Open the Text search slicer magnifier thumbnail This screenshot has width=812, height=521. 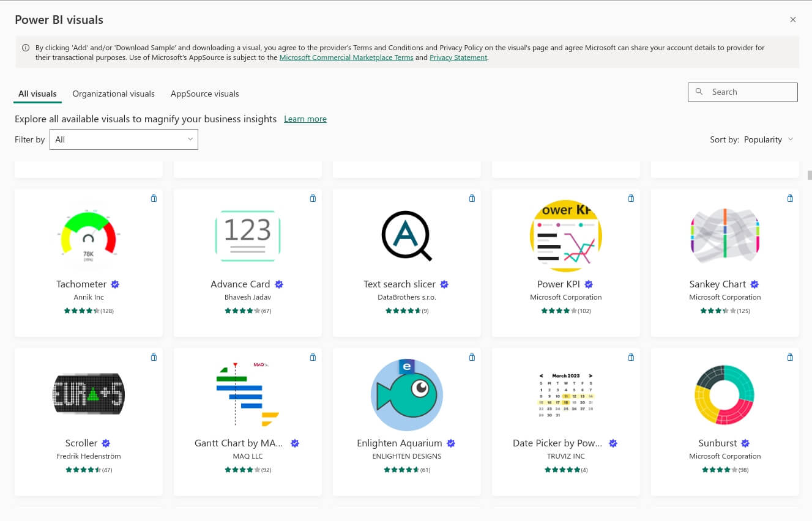coord(407,236)
